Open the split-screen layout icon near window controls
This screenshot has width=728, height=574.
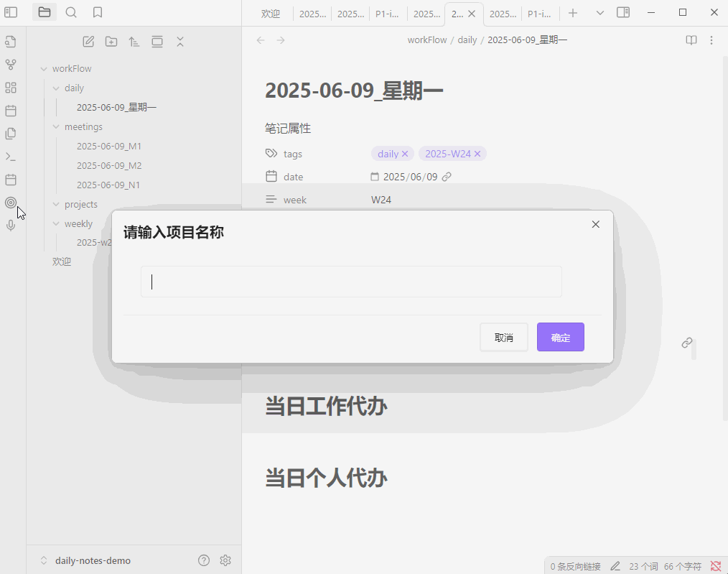[622, 12]
